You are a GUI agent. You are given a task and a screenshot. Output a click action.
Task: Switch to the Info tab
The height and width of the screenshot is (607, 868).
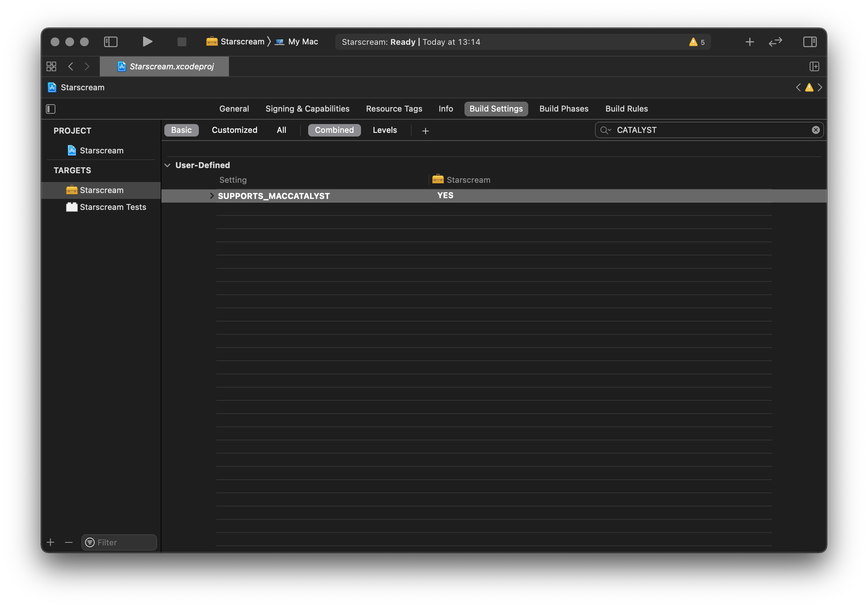(x=446, y=109)
